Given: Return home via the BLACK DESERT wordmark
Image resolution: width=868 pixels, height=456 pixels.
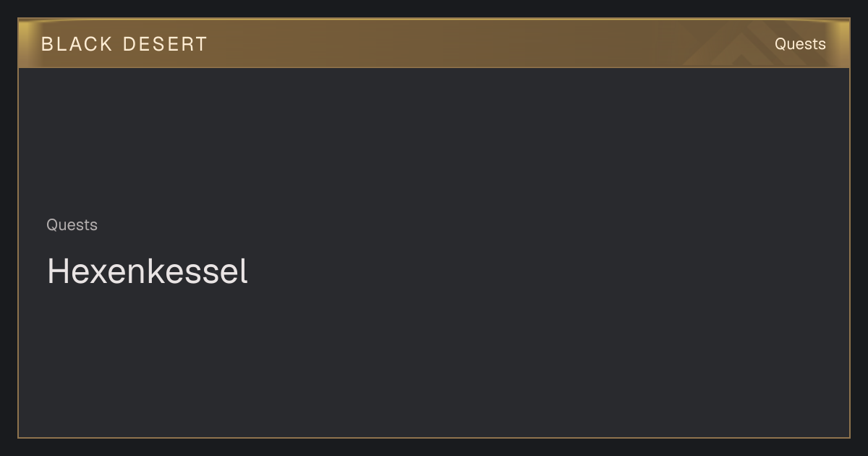Looking at the screenshot, I should coord(124,44).
